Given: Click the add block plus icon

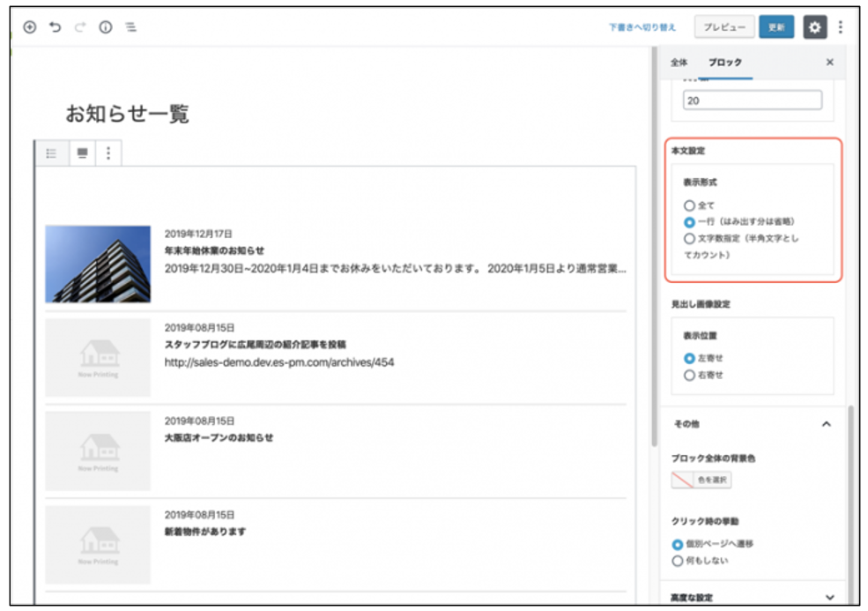Looking at the screenshot, I should [x=29, y=27].
